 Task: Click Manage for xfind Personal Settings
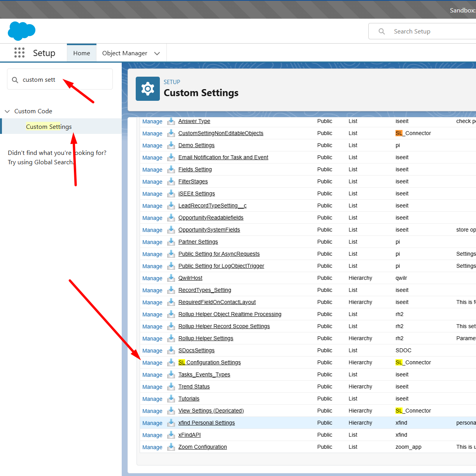pyautogui.click(x=152, y=423)
